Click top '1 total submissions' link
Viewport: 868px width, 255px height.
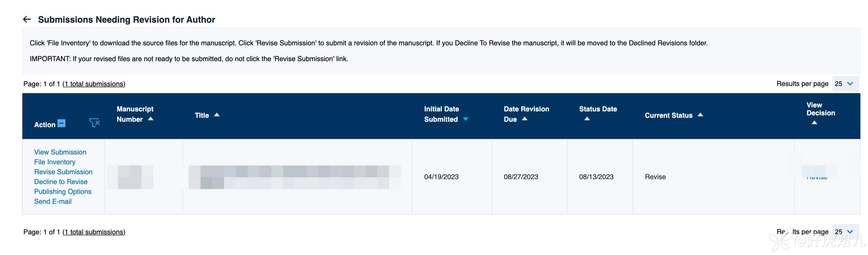[94, 84]
